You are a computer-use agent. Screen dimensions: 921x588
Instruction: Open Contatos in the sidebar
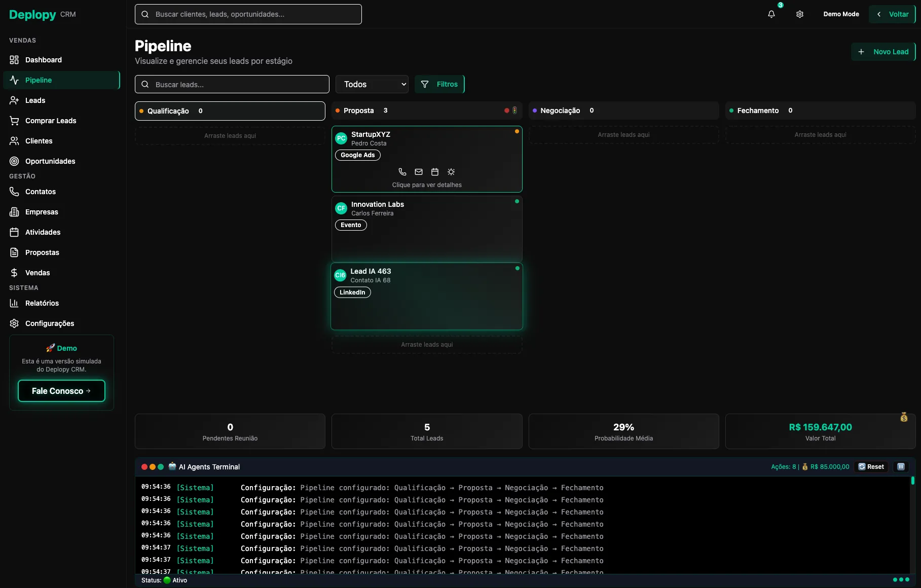click(x=61, y=192)
